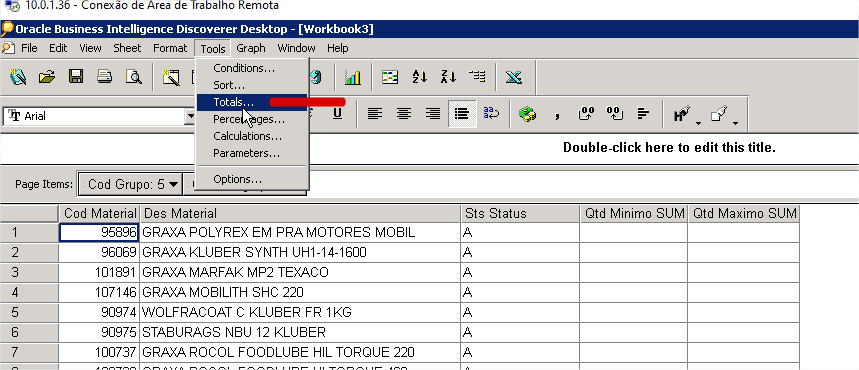Open the Cod Grupo: 5 page item dropdown
This screenshot has width=859, height=370.
129,185
